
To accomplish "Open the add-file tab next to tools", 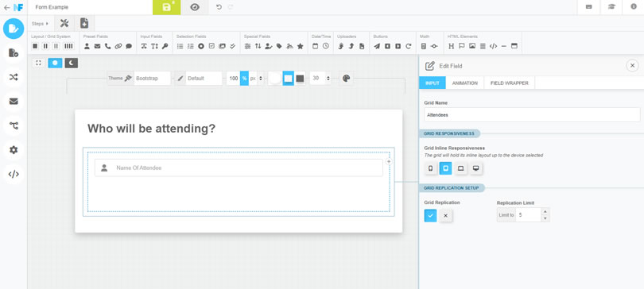I will tap(84, 24).
